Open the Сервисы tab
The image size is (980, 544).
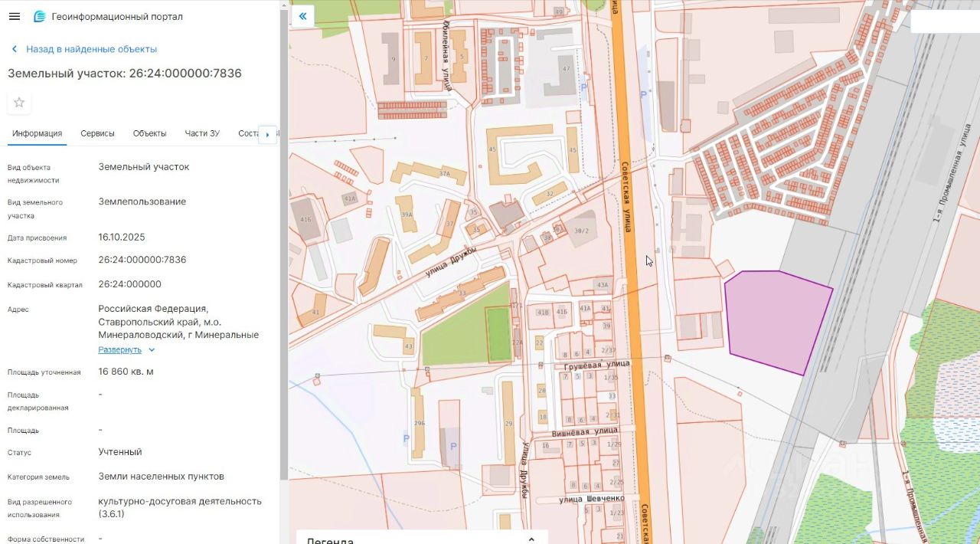coord(97,133)
